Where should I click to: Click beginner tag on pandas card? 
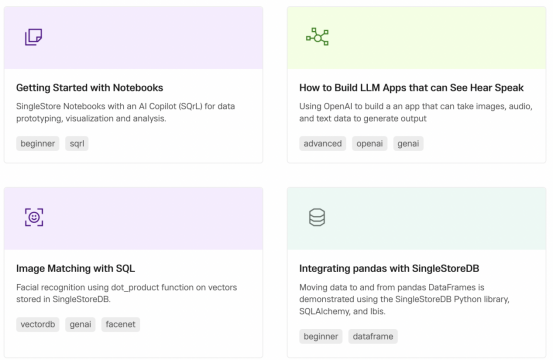tap(321, 336)
